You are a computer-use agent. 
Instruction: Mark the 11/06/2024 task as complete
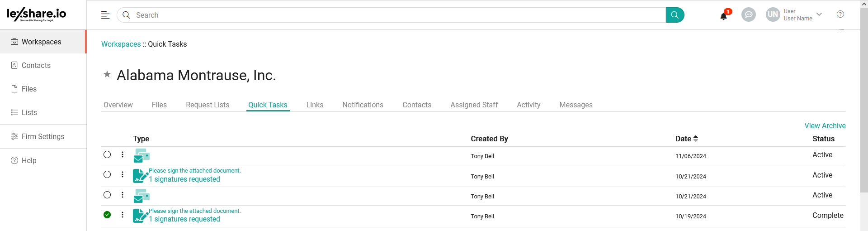point(107,154)
